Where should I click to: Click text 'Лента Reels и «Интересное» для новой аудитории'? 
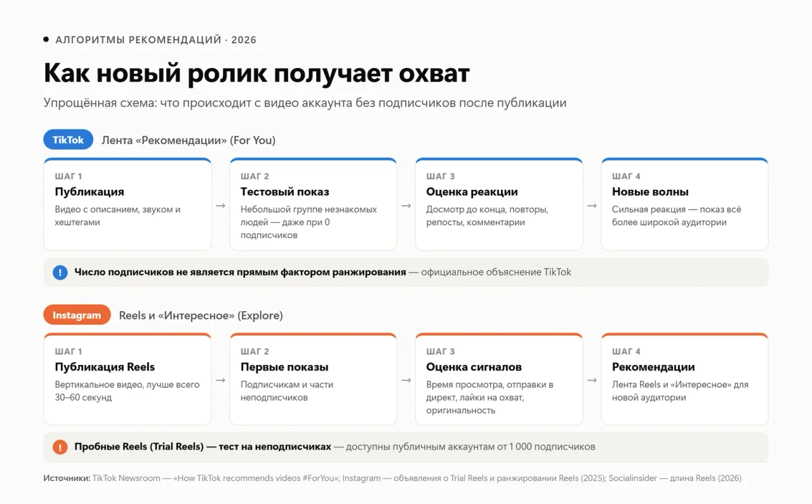(x=680, y=391)
